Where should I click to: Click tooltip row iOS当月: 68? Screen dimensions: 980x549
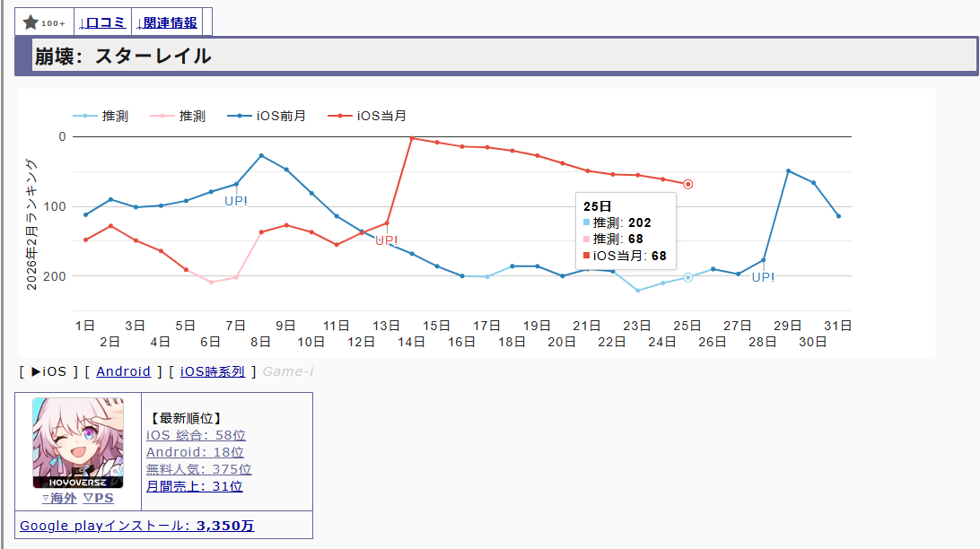click(x=625, y=256)
